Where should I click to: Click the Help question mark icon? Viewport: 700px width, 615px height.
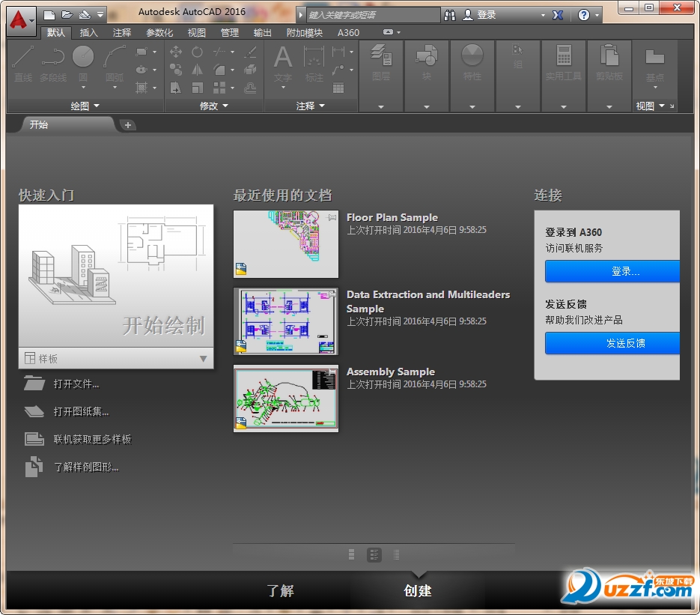tap(583, 15)
